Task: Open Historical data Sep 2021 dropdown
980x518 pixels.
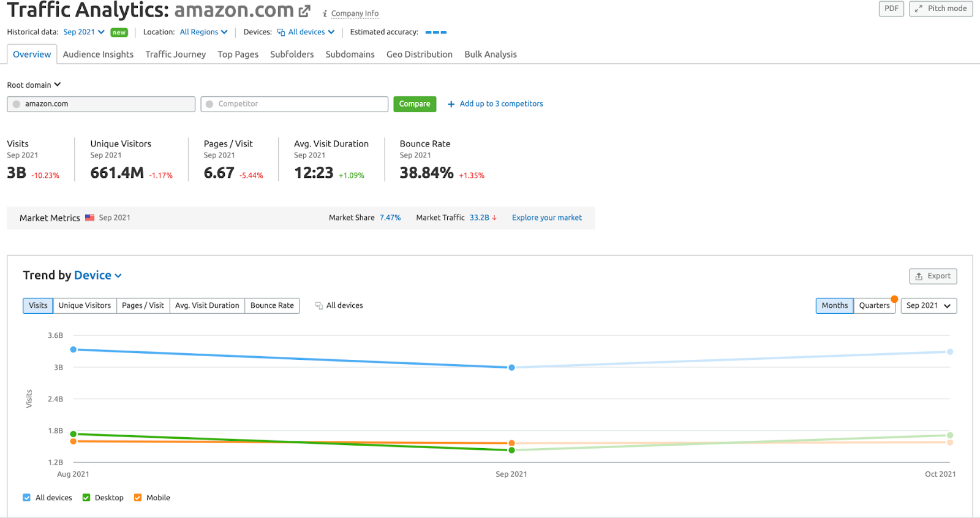Action: [x=84, y=32]
